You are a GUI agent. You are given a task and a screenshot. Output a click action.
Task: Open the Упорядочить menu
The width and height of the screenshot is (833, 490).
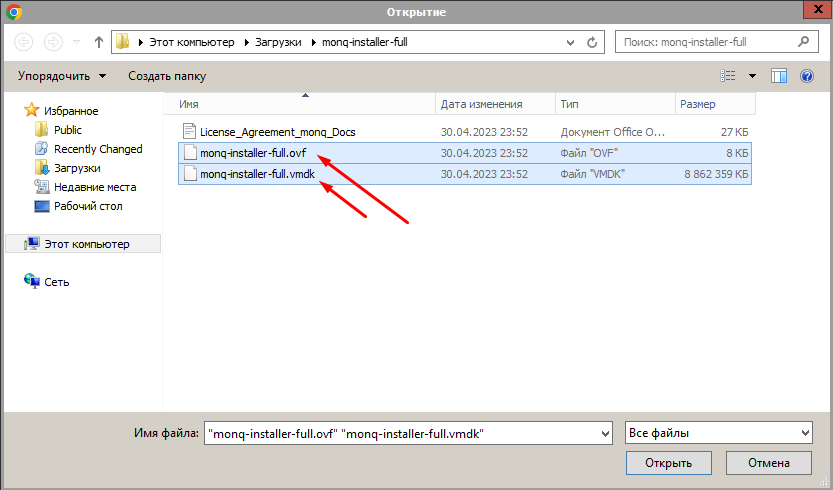pyautogui.click(x=62, y=76)
